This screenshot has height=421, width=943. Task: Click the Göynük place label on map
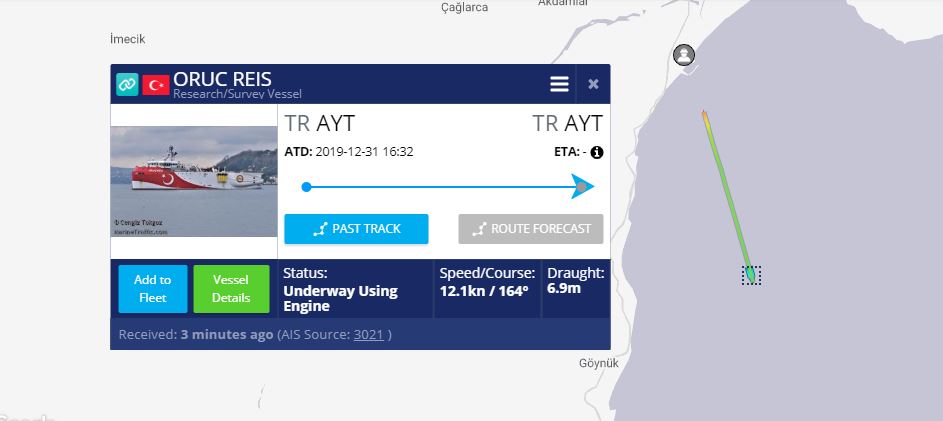click(598, 363)
